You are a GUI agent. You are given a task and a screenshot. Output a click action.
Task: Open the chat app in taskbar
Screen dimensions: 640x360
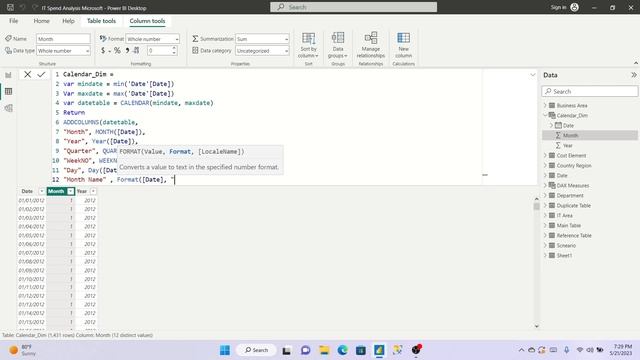[x=305, y=350]
